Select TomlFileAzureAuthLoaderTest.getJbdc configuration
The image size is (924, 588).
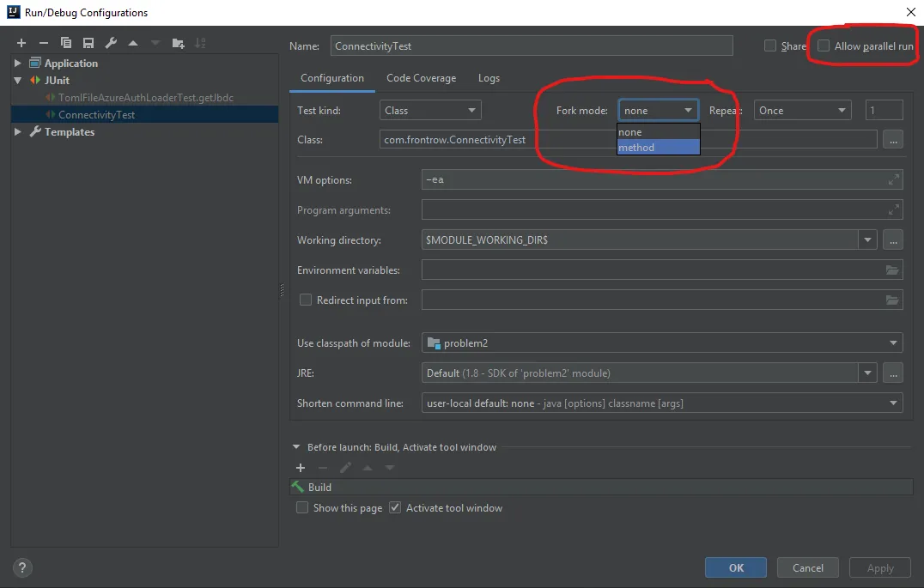(x=145, y=98)
